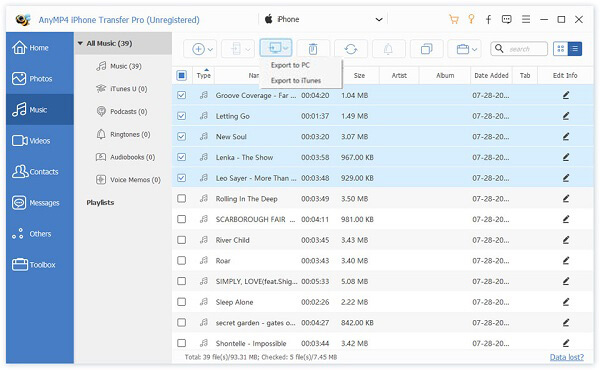
Task: Open the shopping cart purchase icon
Action: pos(454,20)
